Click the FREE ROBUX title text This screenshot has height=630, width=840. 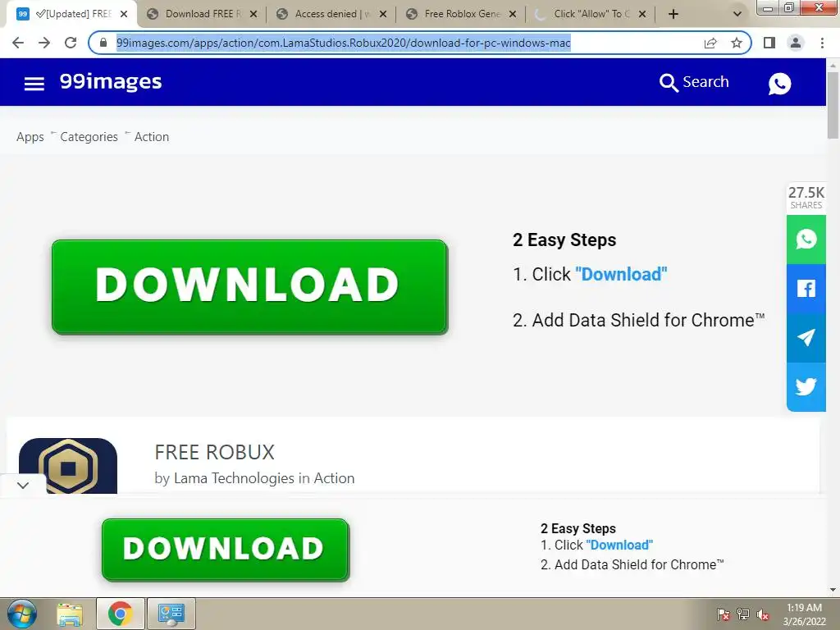pyautogui.click(x=214, y=452)
